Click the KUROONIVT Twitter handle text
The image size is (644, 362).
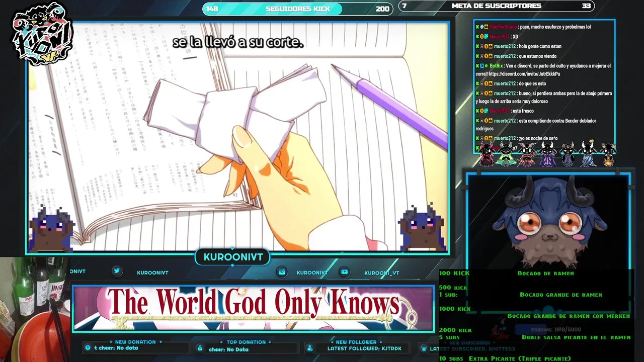(x=152, y=273)
